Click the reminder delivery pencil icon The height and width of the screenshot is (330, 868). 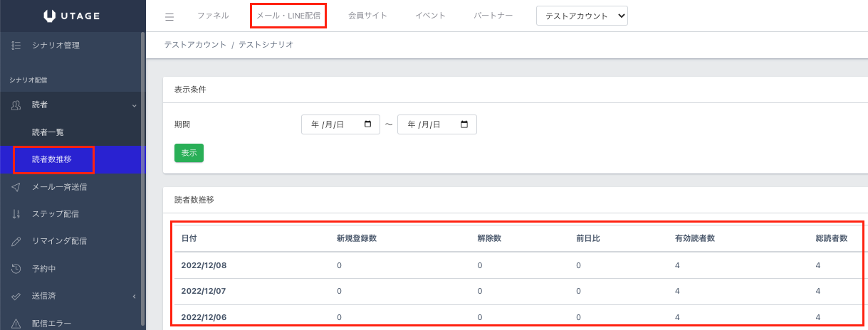(16, 241)
